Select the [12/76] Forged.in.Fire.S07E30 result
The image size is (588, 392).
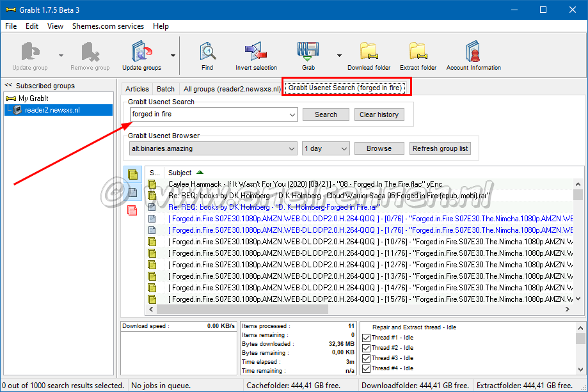point(370,265)
